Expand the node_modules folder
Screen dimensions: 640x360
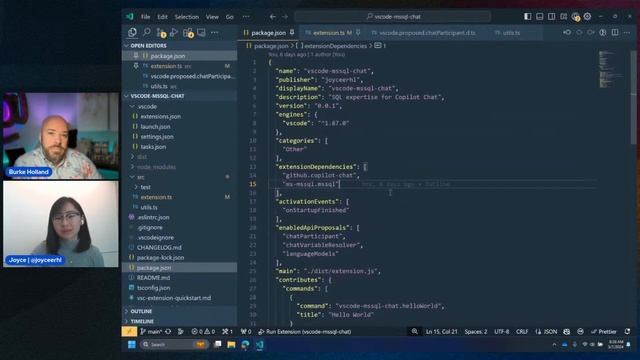pos(180,167)
